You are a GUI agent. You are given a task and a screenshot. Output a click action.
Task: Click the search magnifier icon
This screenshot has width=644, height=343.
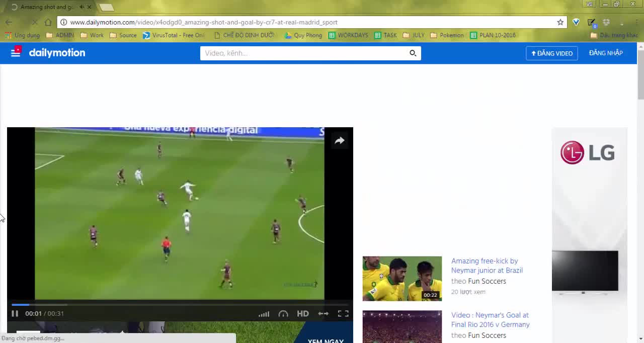[x=413, y=53]
